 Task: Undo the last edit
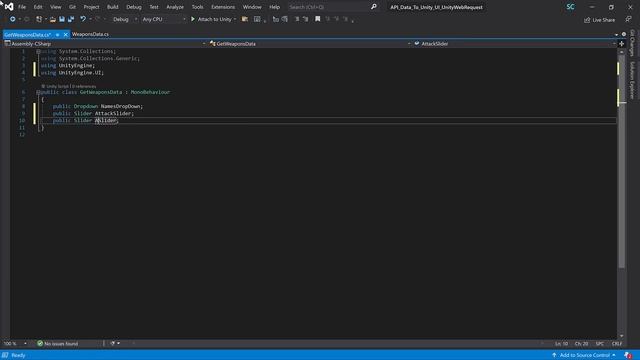click(83, 19)
